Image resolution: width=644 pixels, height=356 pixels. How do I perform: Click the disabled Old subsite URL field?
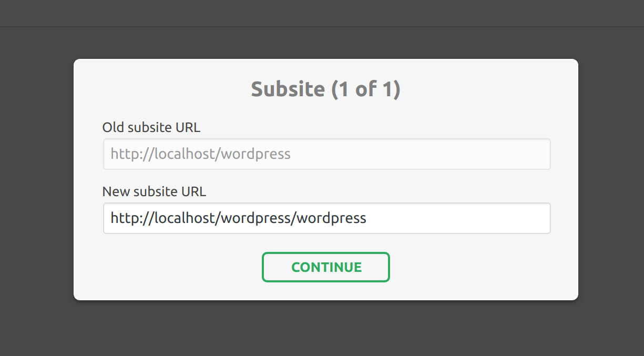click(x=326, y=154)
